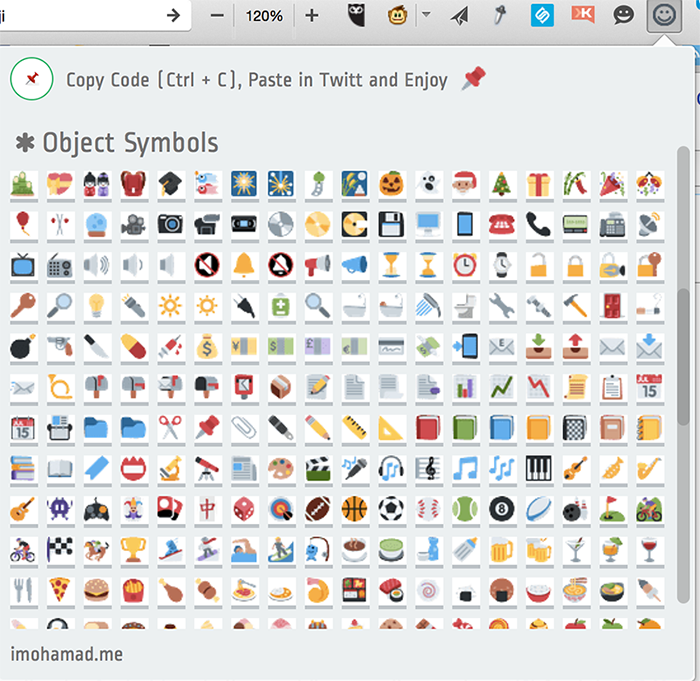Select the piano keyboard emoji
Image resolution: width=700 pixels, height=681 pixels.
coord(539,467)
